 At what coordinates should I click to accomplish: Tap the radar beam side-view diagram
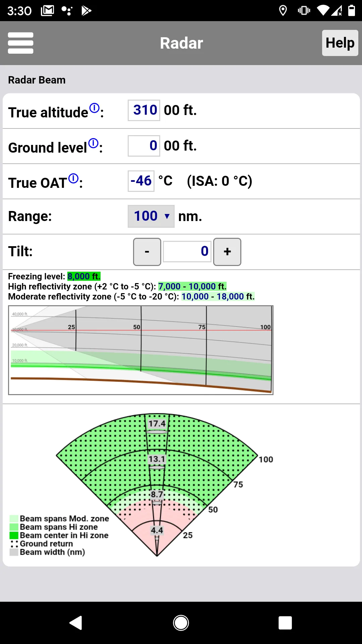coord(141,350)
